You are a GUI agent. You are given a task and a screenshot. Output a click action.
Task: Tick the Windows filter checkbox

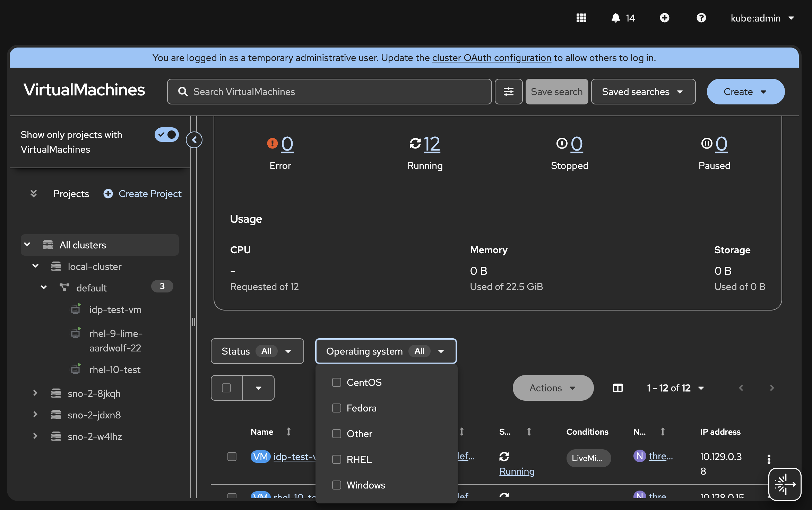click(336, 485)
